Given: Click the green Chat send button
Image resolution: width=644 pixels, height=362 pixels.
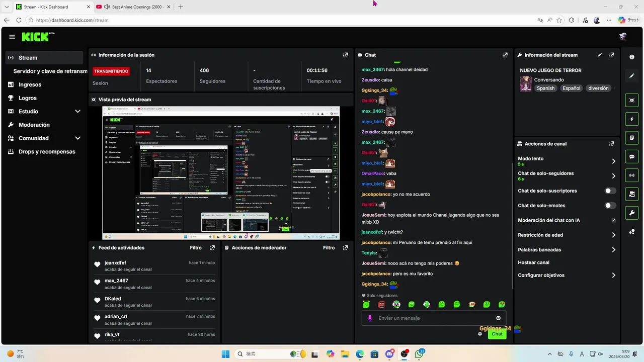Looking at the screenshot, I should [497, 334].
